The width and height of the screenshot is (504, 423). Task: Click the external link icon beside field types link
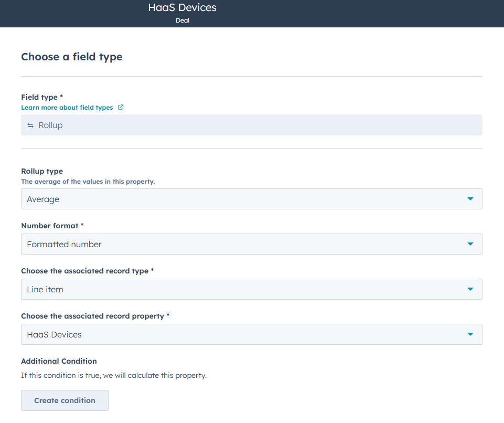pos(121,107)
